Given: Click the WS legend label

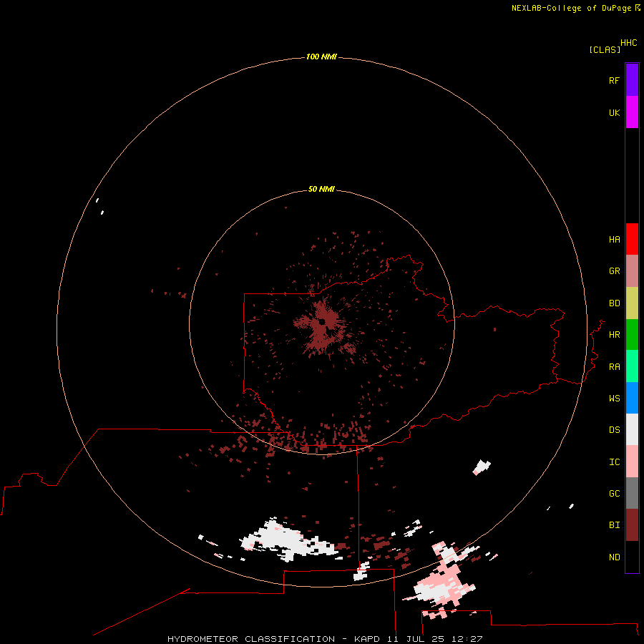Looking at the screenshot, I should pos(614,399).
